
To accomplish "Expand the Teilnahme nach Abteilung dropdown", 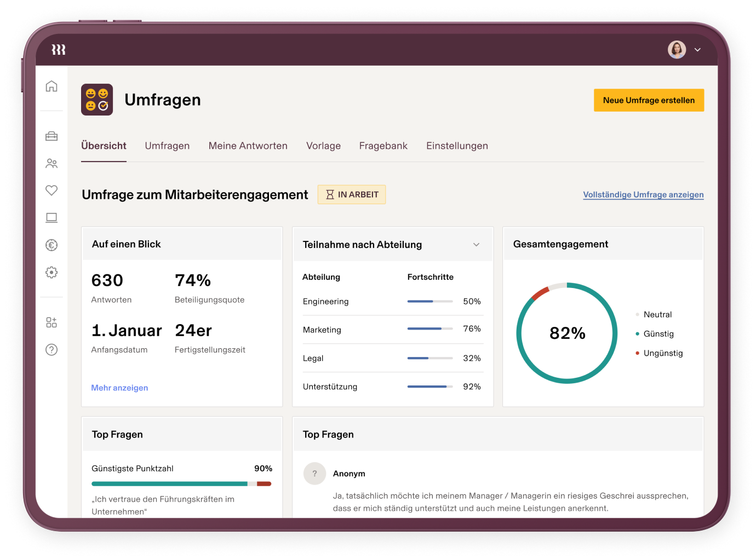I will 476,245.
